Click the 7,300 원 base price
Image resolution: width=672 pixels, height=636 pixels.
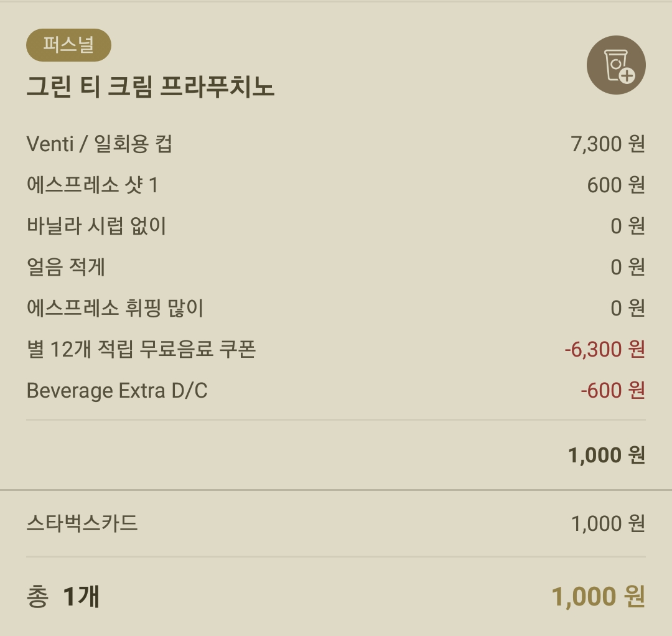click(607, 144)
